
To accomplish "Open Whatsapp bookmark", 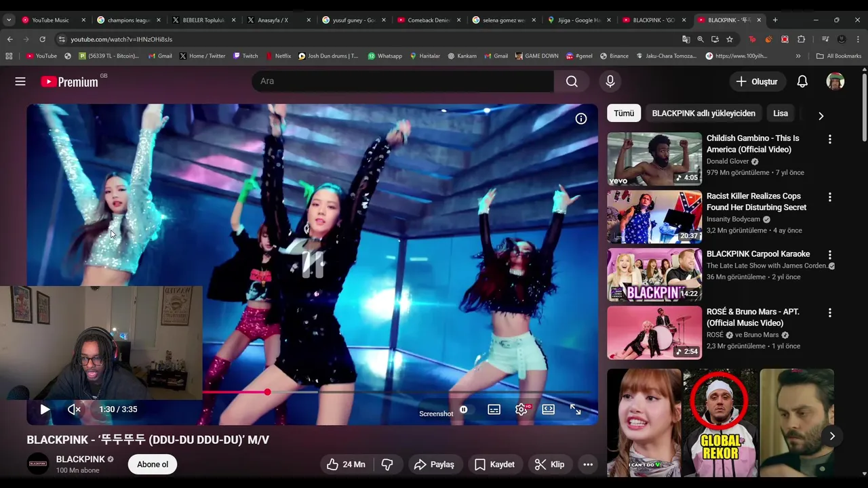I will coord(384,56).
